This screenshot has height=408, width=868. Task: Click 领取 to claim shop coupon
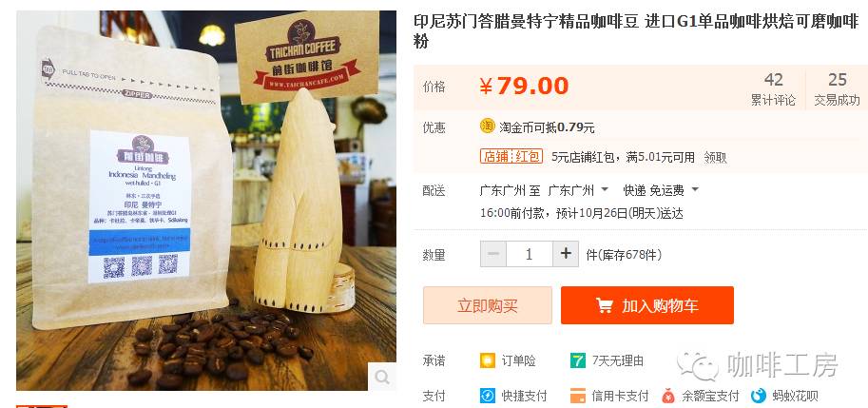[715, 157]
